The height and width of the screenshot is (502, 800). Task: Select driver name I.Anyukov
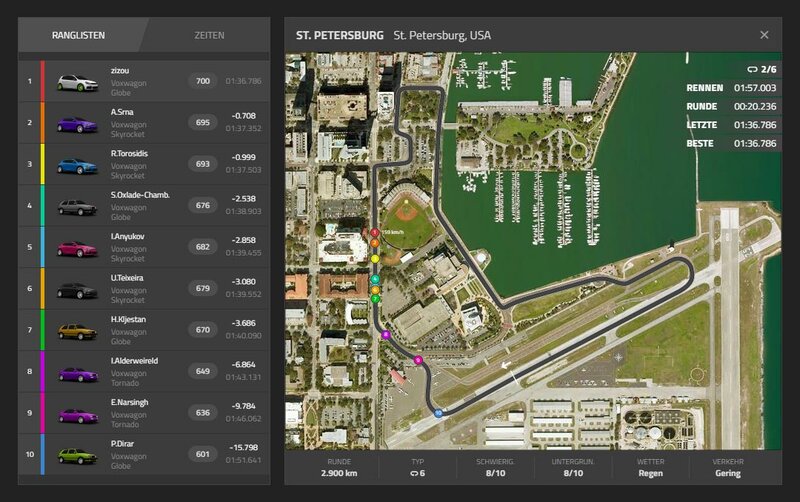coord(128,236)
